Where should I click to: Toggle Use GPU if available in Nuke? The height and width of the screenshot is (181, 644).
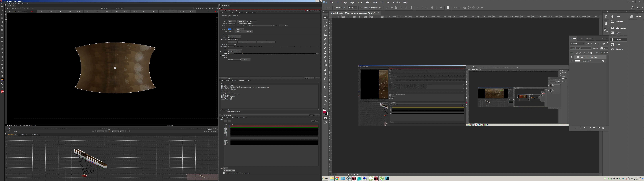point(229,17)
